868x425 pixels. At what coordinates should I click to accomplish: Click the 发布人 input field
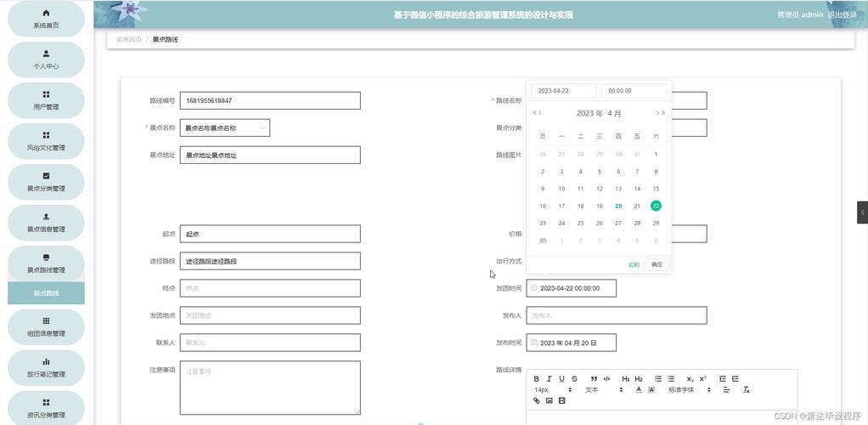617,315
